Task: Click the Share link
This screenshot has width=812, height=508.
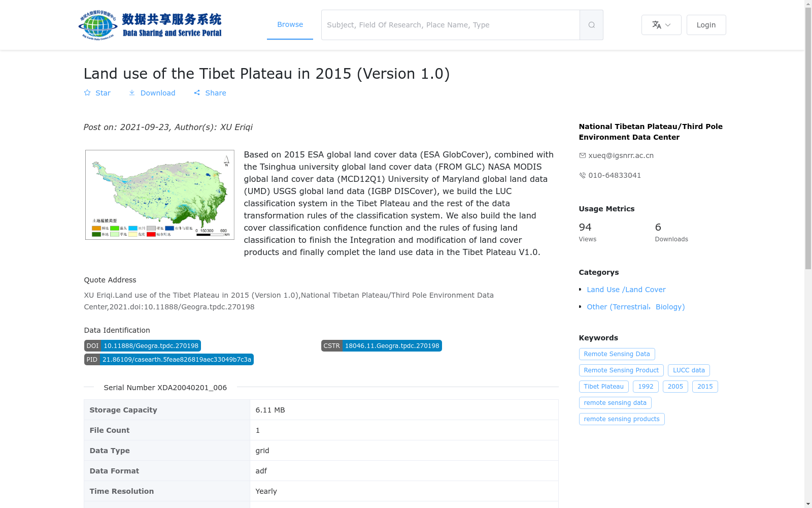Action: (210, 93)
